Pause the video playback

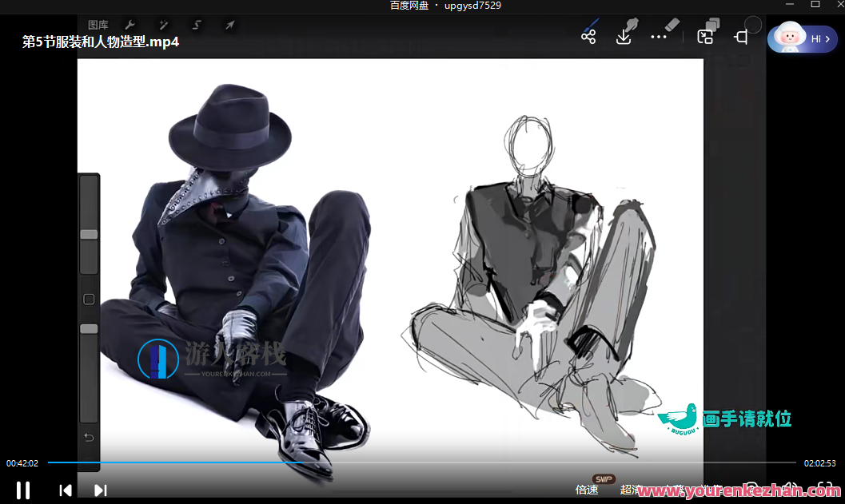tap(23, 490)
